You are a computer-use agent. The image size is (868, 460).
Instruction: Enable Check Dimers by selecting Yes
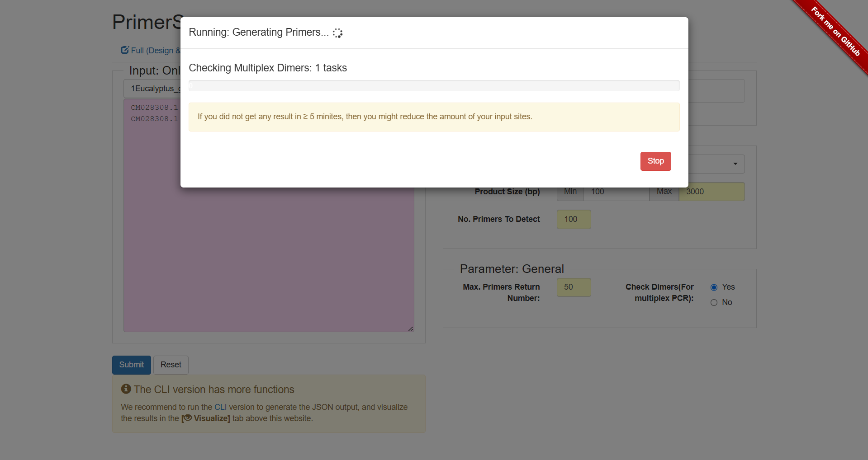(714, 287)
